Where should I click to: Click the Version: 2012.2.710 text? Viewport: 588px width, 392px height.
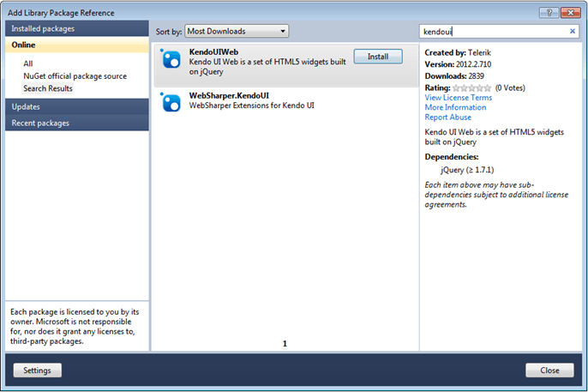click(x=458, y=64)
